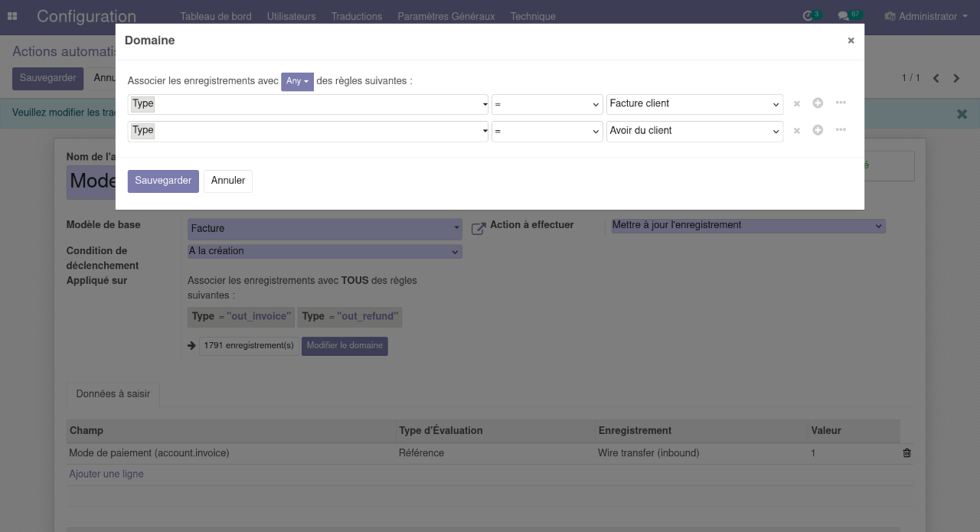Open the Paramètres Généraux menu

coord(446,16)
